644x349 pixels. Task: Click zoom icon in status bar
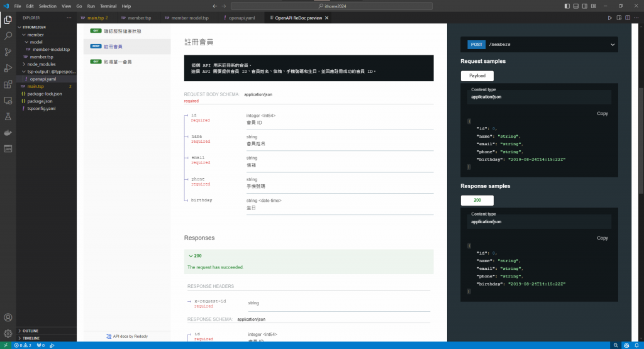coord(616,345)
